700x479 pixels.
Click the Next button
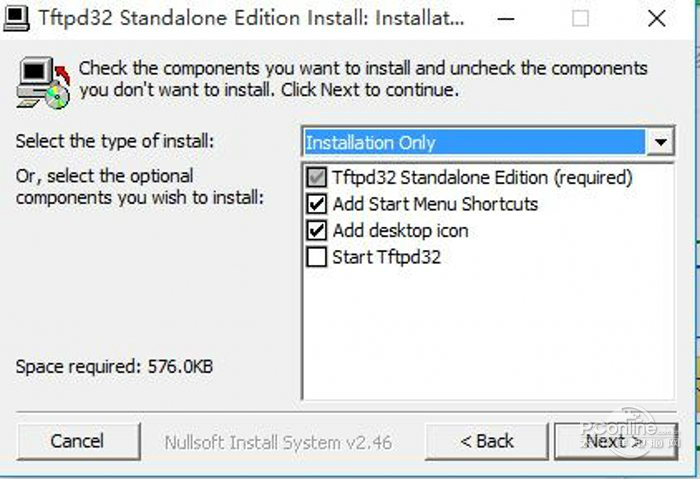pos(613,441)
